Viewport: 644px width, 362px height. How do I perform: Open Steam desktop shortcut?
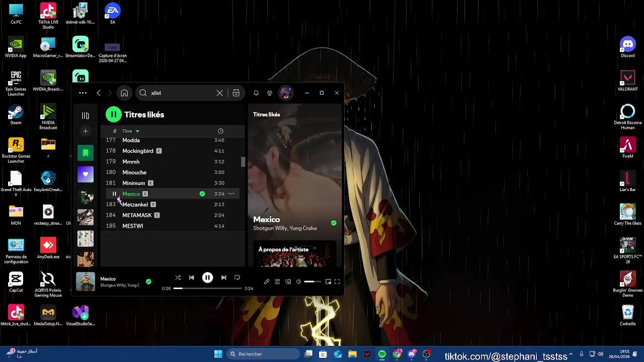point(16,114)
